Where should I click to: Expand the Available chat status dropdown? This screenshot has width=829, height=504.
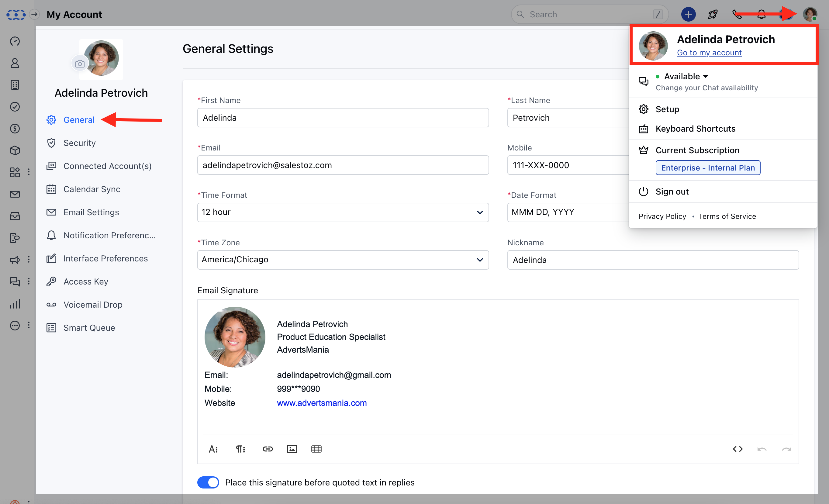686,77
